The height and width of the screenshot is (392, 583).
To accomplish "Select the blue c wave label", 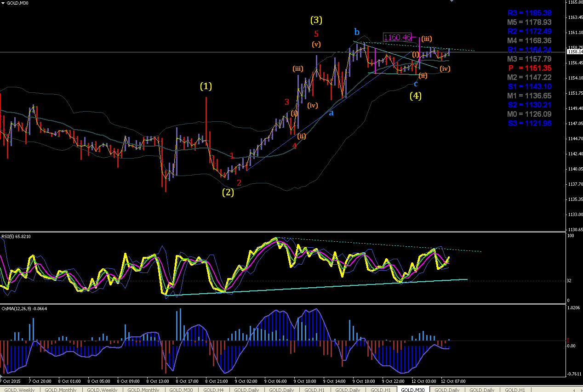I will pyautogui.click(x=416, y=84).
